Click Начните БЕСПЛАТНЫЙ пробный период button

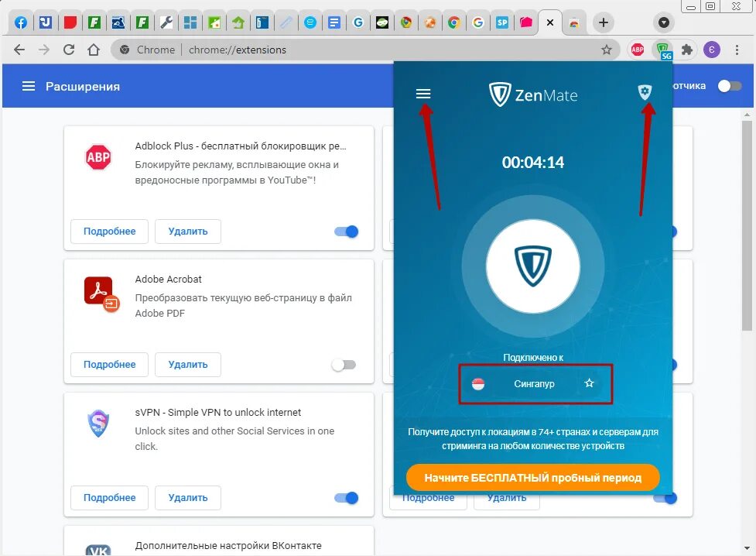click(x=533, y=478)
